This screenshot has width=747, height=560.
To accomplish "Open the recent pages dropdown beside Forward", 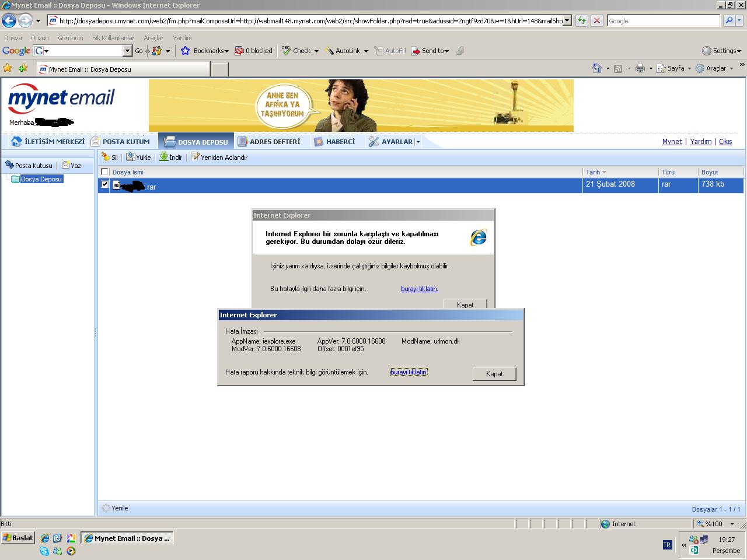I will (38, 21).
